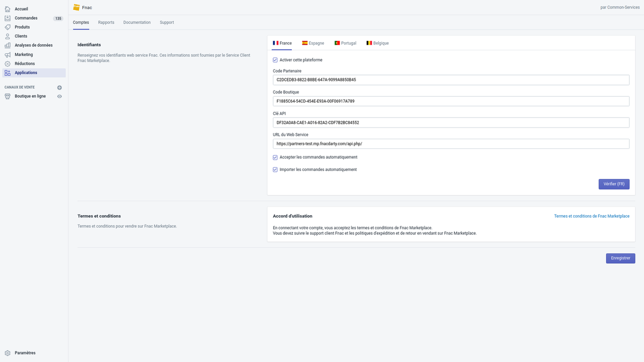Click the 'Canaux de vente' heading
Viewport: 644px width, 362px height.
pos(20,87)
